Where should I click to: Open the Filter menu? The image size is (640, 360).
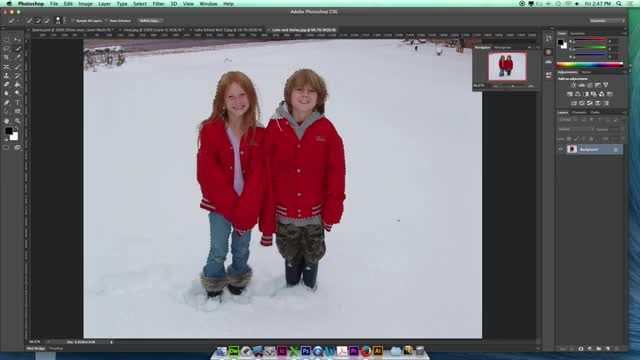pos(158,4)
